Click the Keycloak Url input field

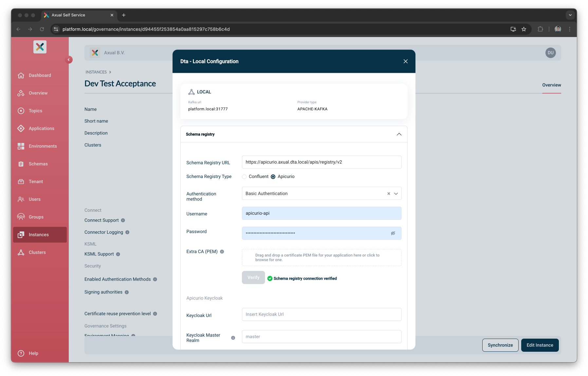coord(322,314)
